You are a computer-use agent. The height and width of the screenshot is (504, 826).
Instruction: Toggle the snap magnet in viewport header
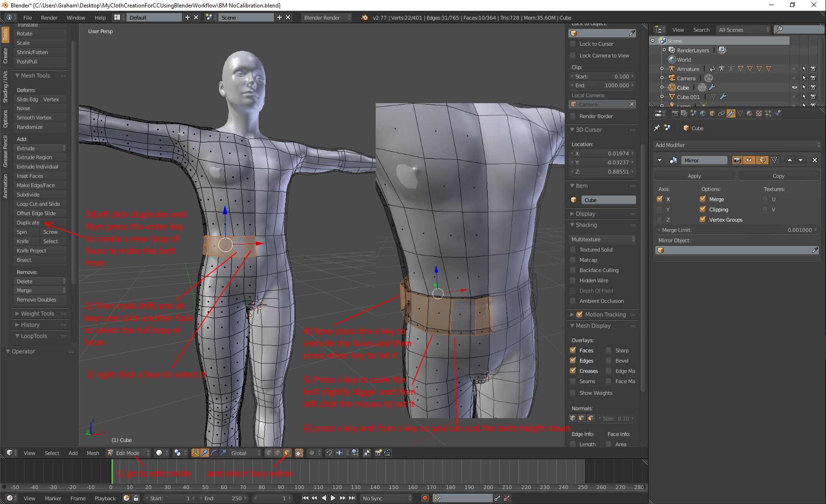tap(329, 453)
